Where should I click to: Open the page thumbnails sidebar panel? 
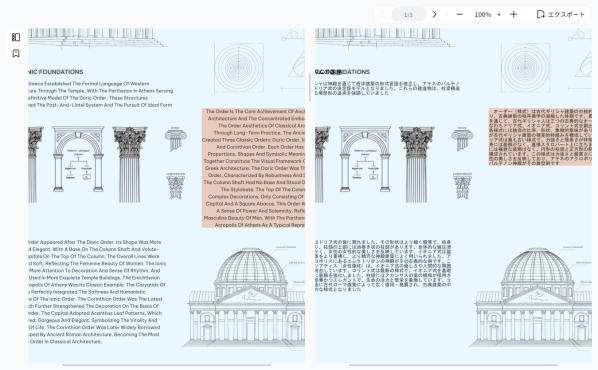click(x=16, y=37)
